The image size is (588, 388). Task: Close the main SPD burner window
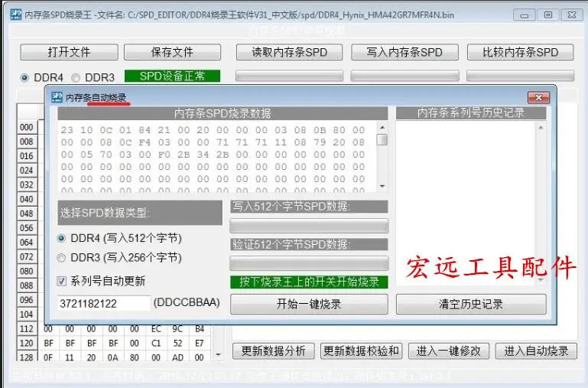571,15
